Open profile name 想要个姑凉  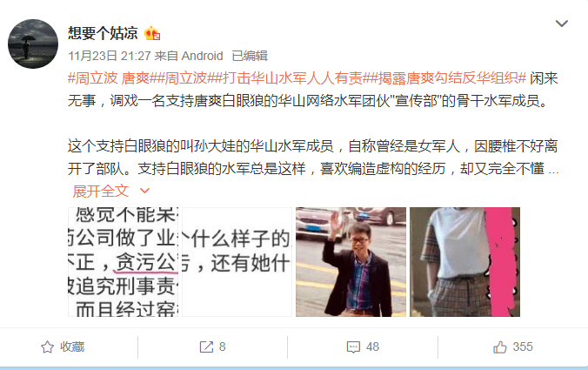tap(103, 33)
